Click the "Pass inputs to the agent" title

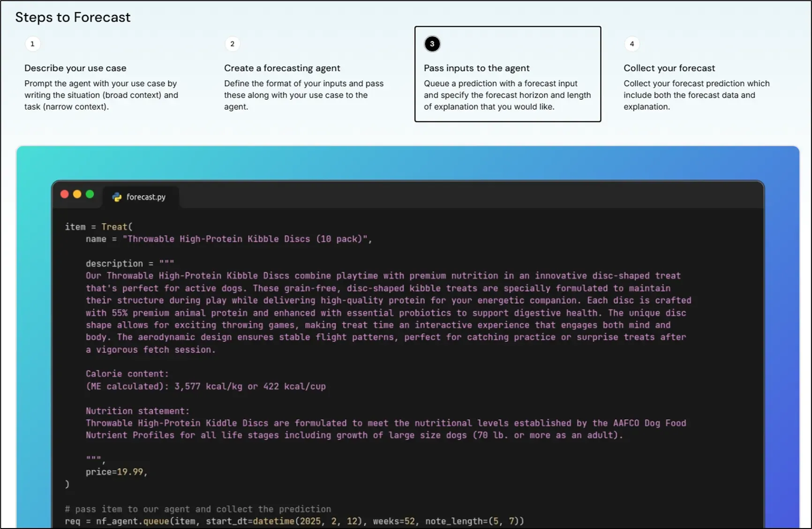(476, 68)
